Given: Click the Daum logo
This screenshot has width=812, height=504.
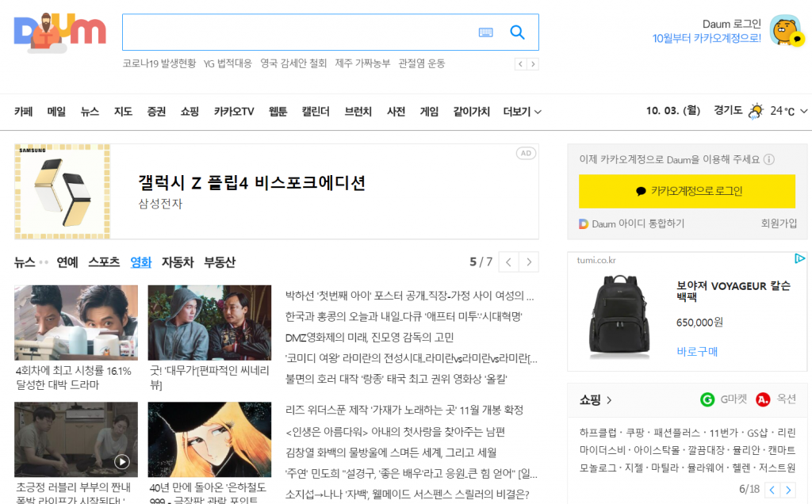Looking at the screenshot, I should click(x=58, y=29).
